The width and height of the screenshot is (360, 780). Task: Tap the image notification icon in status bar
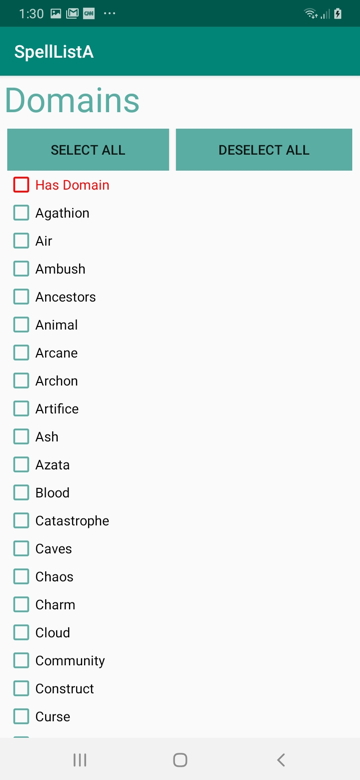[56, 14]
